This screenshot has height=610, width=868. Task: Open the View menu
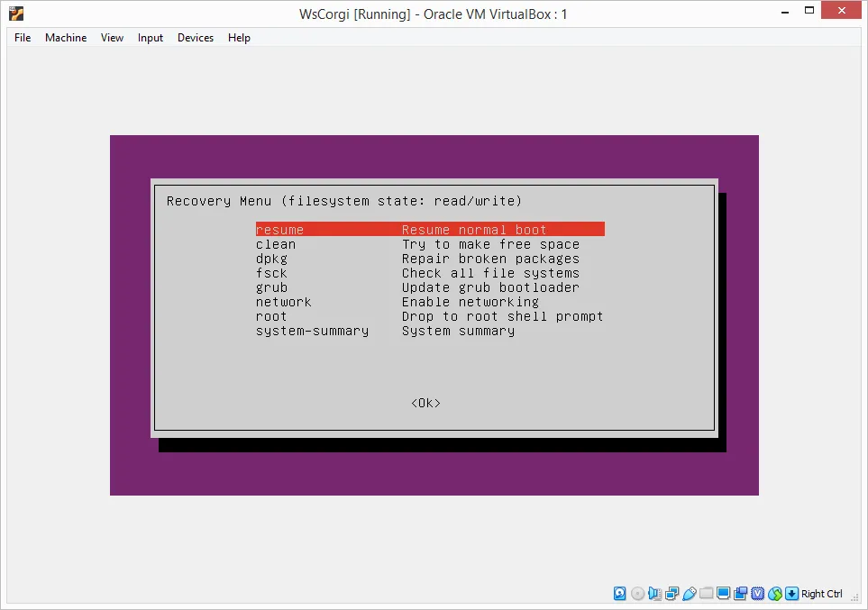click(x=112, y=38)
